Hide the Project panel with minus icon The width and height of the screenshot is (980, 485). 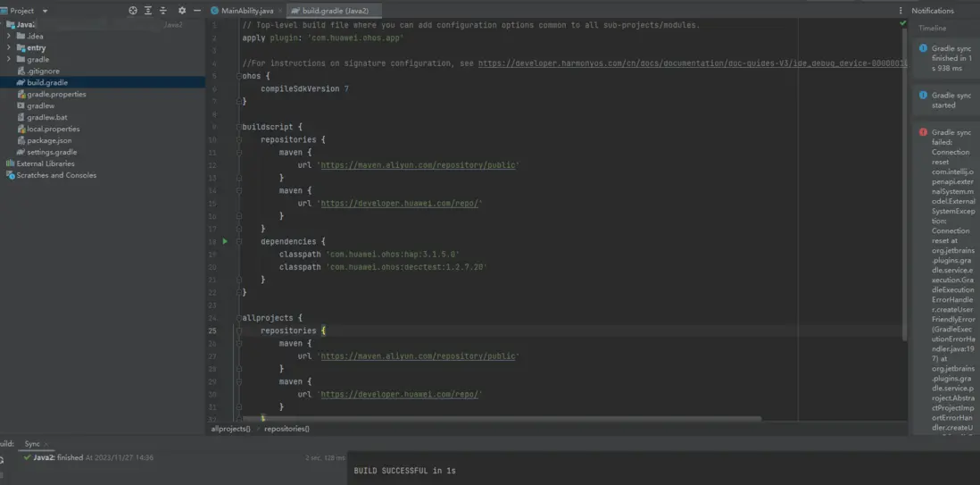[197, 11]
